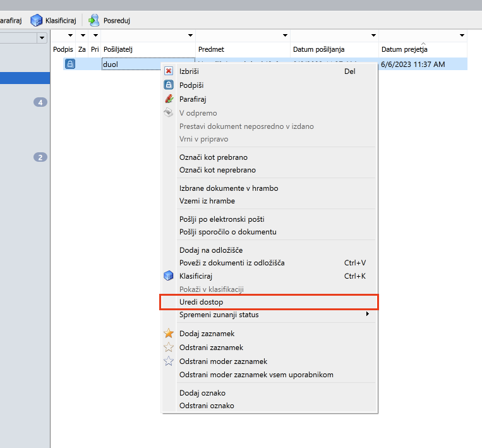482x448 pixels.
Task: Click the red X Izbriši icon
Action: [x=169, y=71]
